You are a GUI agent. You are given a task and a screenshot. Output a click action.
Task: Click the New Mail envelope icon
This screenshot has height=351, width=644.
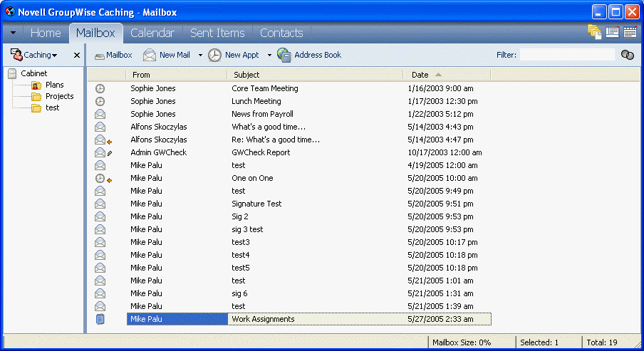[150, 55]
